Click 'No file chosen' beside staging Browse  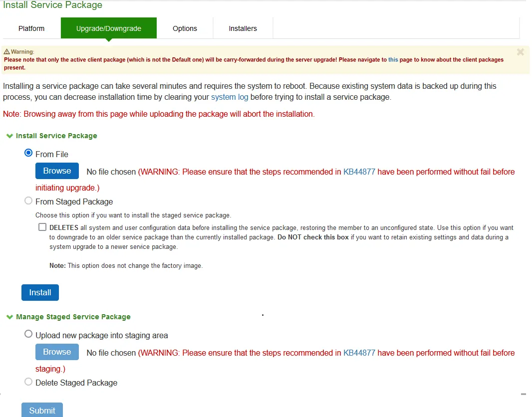click(111, 353)
